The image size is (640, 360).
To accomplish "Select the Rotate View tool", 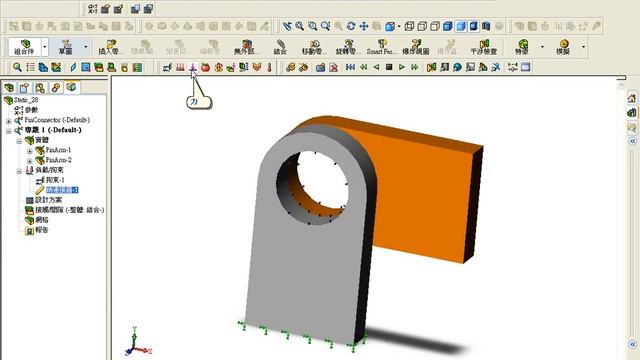I will 351,26.
